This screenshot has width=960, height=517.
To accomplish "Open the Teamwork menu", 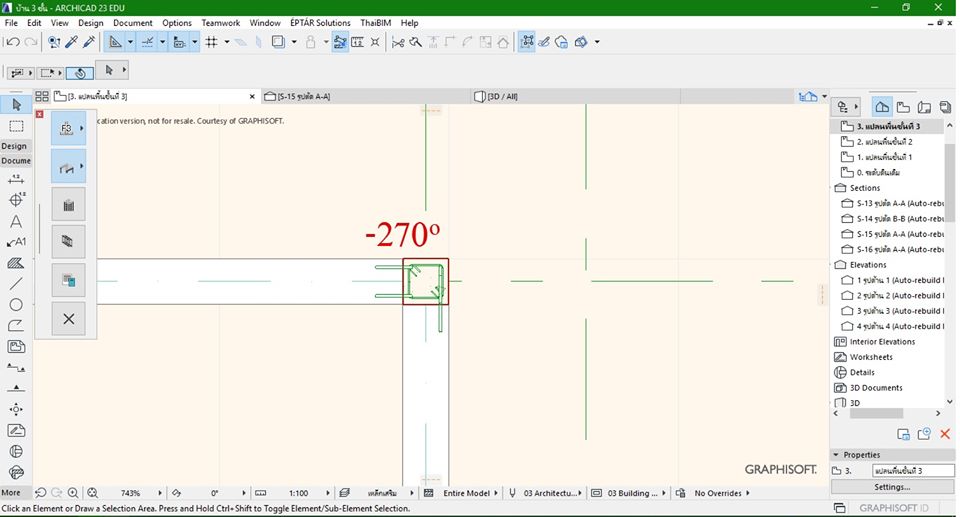I will click(x=220, y=22).
